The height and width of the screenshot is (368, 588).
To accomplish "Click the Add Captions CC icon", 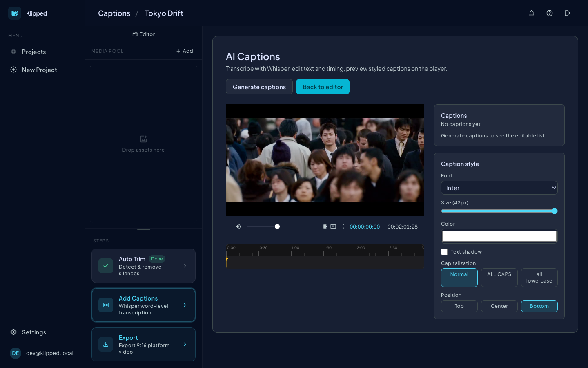I will click(x=106, y=305).
